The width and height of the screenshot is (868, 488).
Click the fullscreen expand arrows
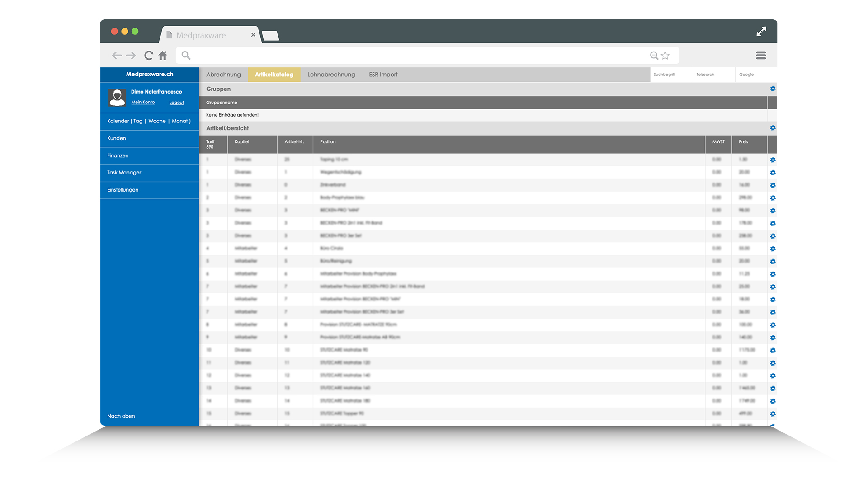[761, 32]
